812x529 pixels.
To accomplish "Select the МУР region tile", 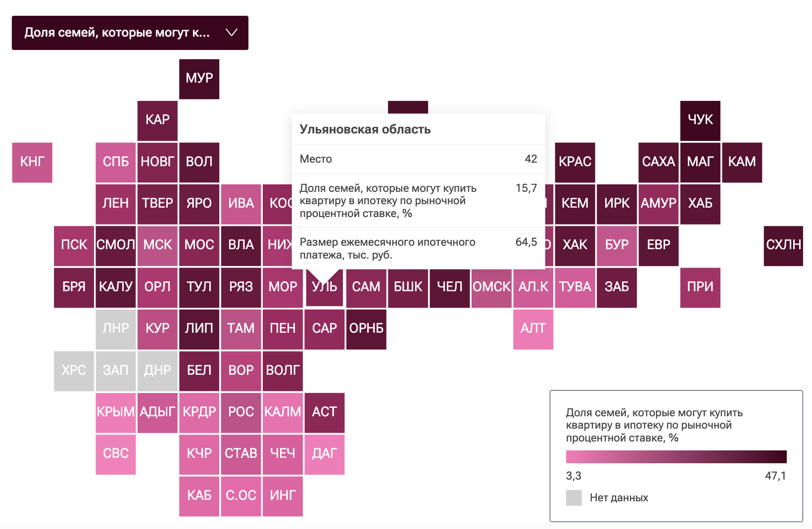I will [199, 79].
